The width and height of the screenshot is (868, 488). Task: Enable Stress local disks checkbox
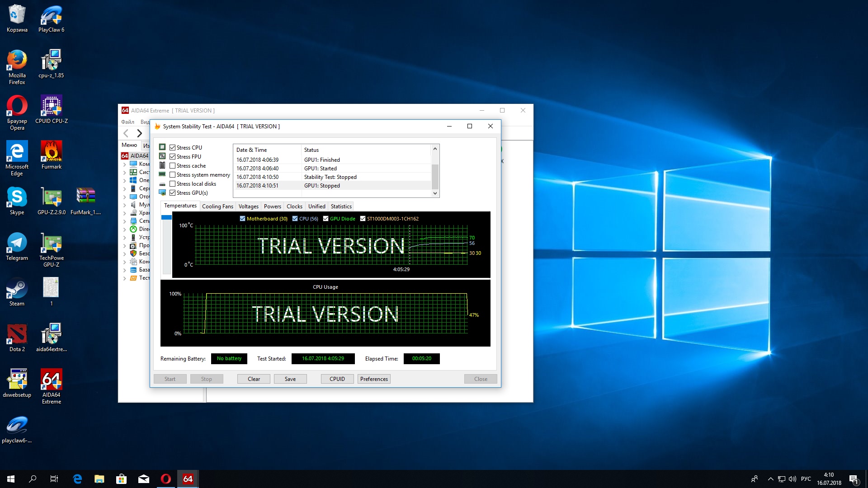172,184
